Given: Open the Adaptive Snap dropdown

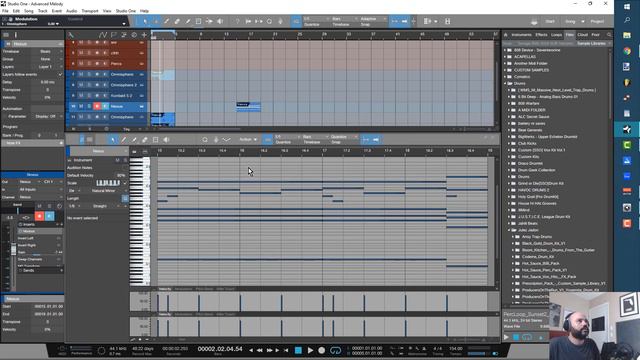Looking at the screenshot, I should pos(373,19).
